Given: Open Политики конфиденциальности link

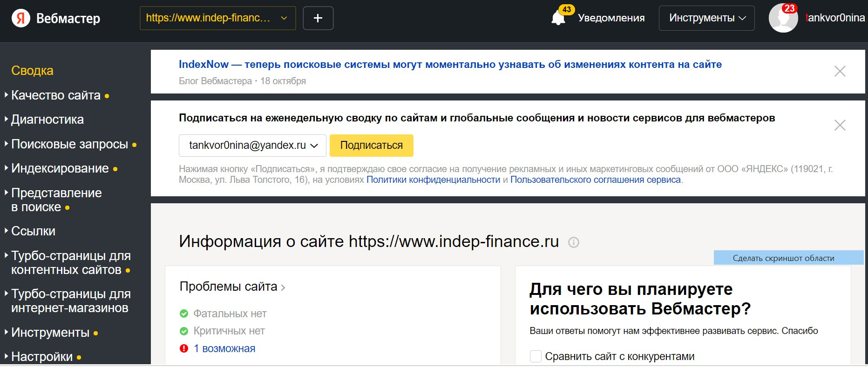Looking at the screenshot, I should [x=433, y=180].
